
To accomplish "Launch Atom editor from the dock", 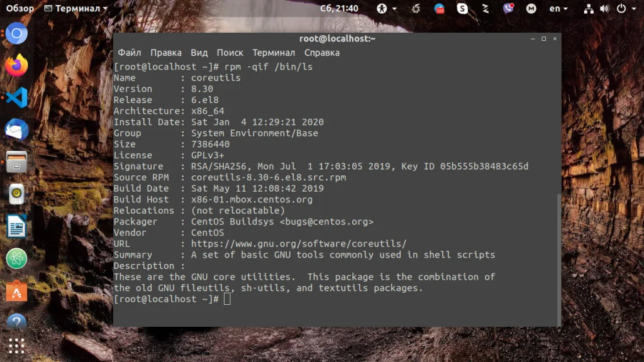I will tap(16, 258).
